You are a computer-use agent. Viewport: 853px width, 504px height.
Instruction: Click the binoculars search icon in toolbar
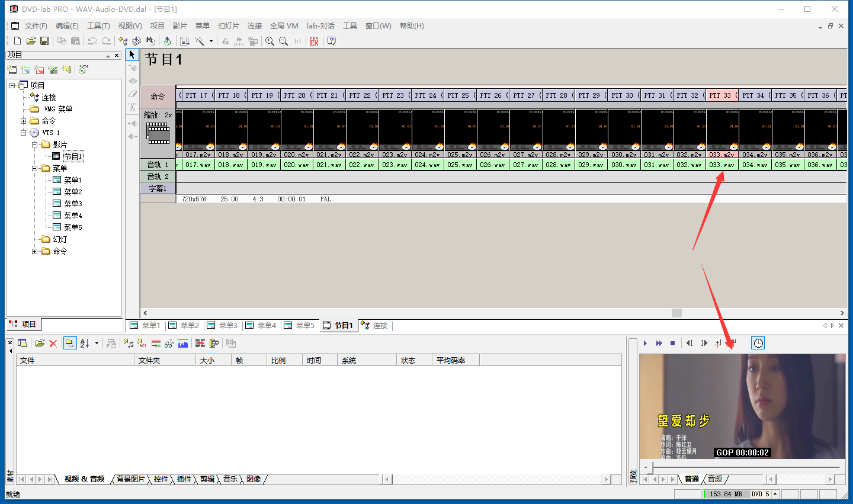click(x=150, y=41)
